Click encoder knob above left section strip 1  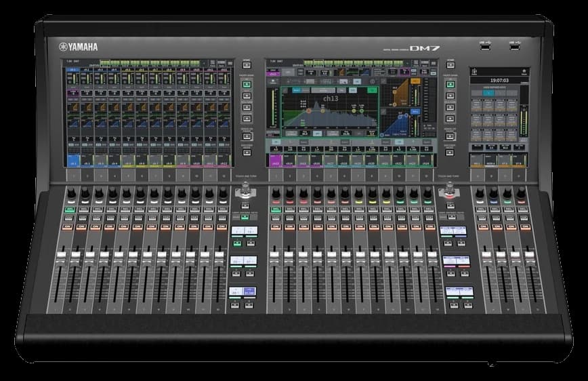71,194
